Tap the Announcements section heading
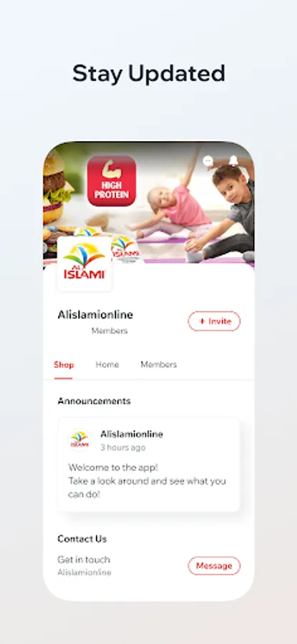Image resolution: width=297 pixels, height=644 pixels. (94, 401)
